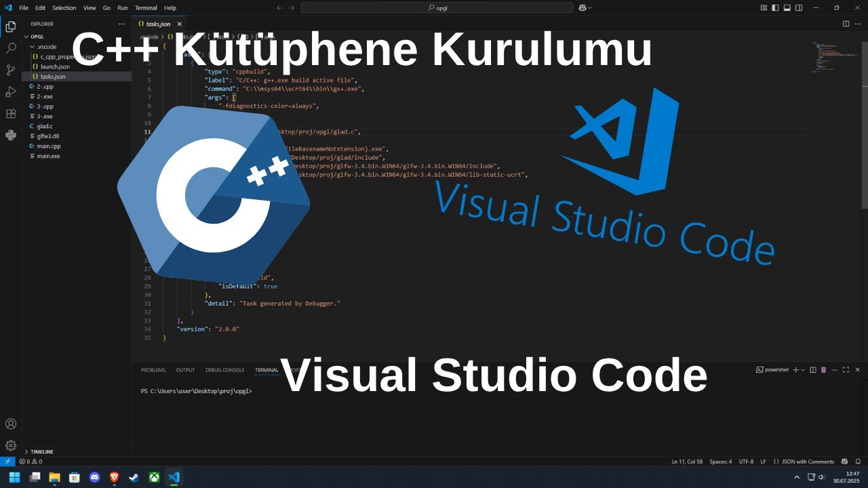868x488 pixels.
Task: Open the Extensions view
Action: [11, 114]
